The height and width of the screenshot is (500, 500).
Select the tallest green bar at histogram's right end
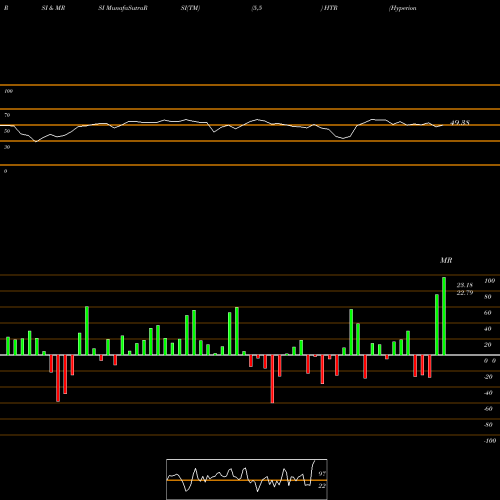coord(444,316)
